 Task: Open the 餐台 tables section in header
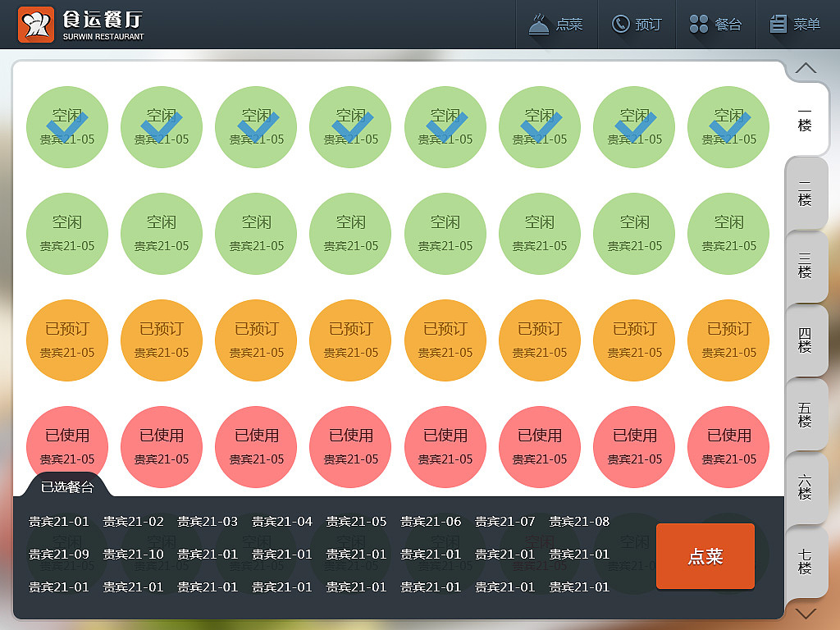(715, 24)
